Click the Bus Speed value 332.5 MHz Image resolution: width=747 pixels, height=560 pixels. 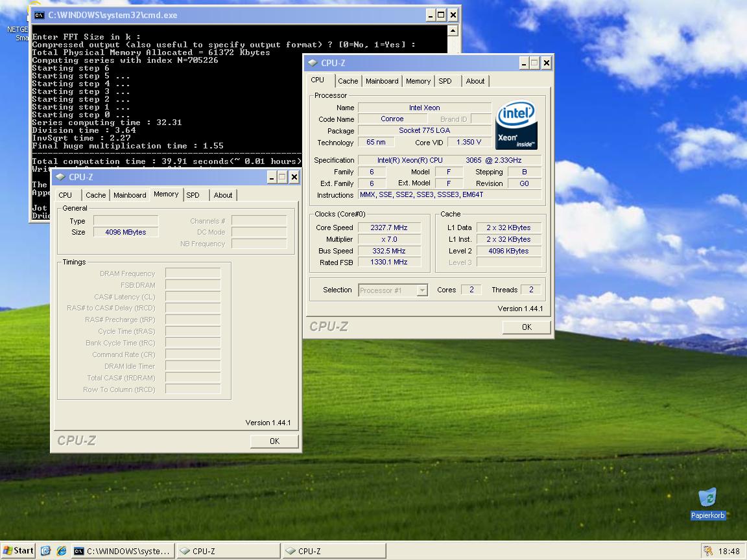389,251
